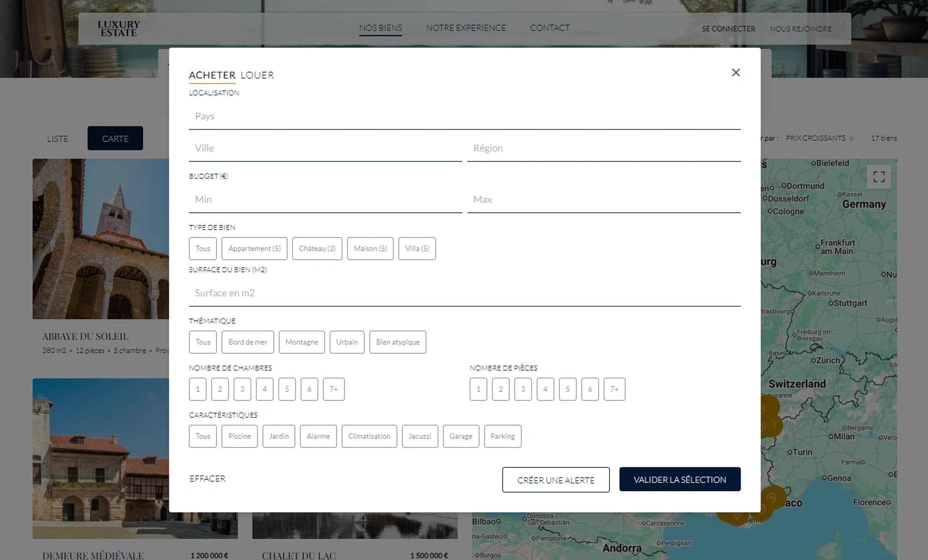Select 7+ in Nombre de pièces

click(614, 389)
